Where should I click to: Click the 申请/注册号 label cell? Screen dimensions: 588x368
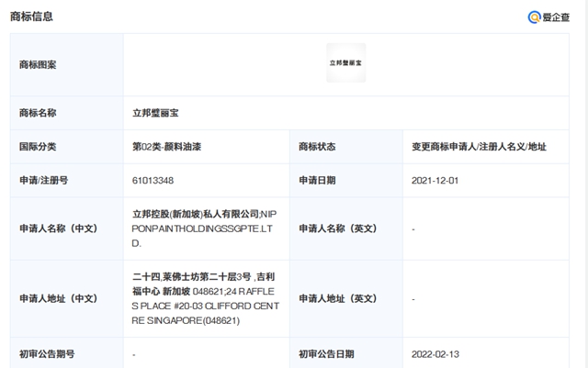coord(67,180)
